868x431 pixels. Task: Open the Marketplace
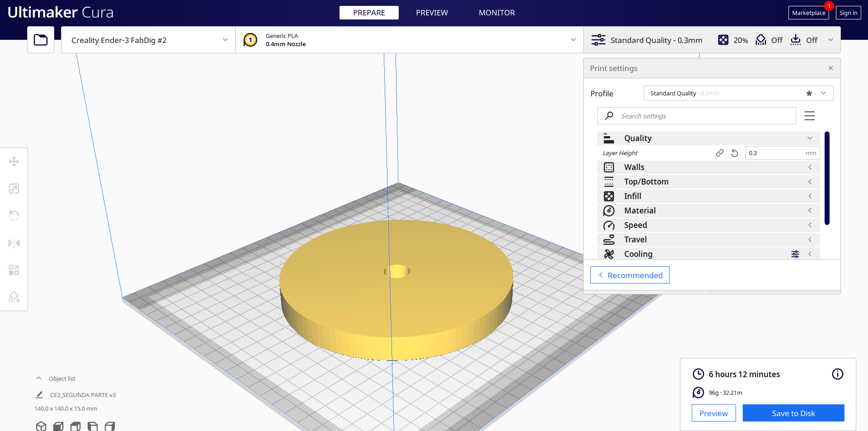click(808, 13)
